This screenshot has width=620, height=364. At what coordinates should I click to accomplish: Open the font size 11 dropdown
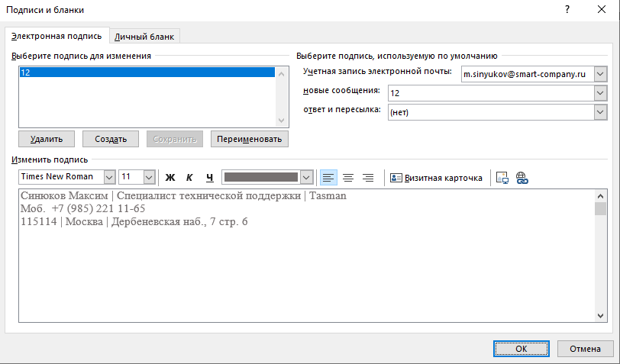pos(149,177)
